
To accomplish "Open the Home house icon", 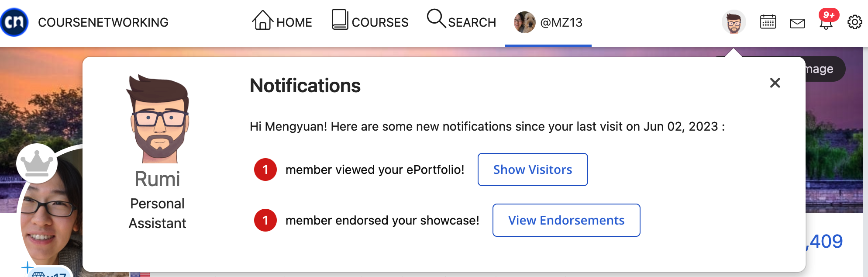I will coord(262,20).
